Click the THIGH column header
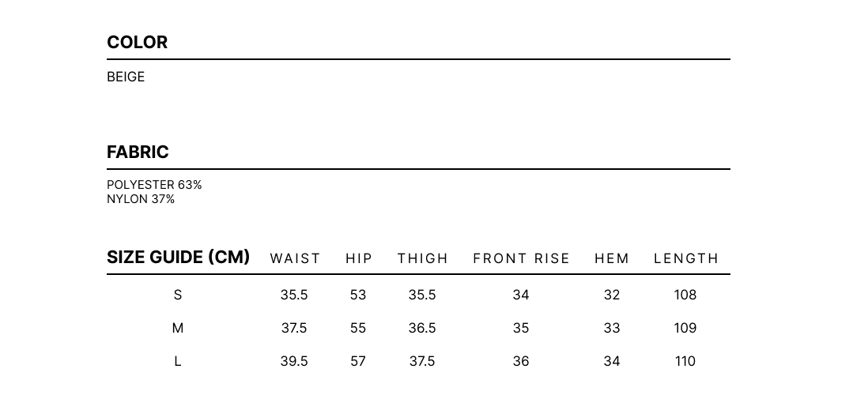 pos(422,258)
